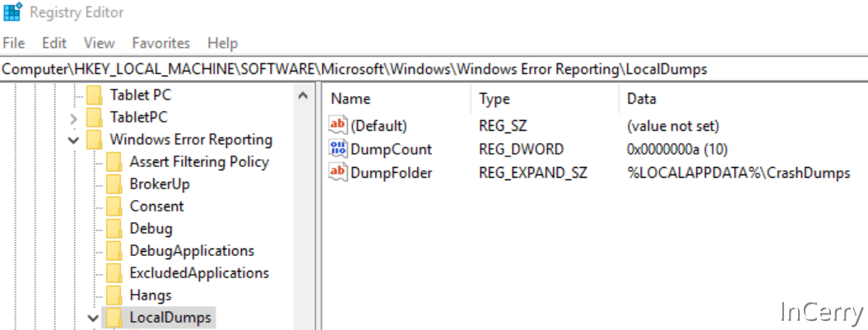Open the Favorites menu
This screenshot has height=330, width=868.
click(160, 43)
